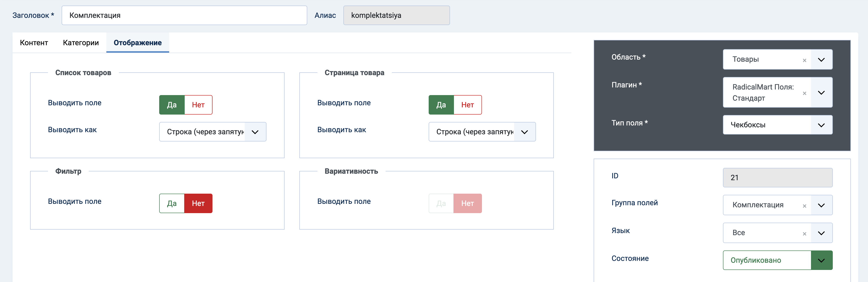Enable Да for Фильтр Выводить поле
This screenshot has width=868, height=282.
(x=172, y=203)
